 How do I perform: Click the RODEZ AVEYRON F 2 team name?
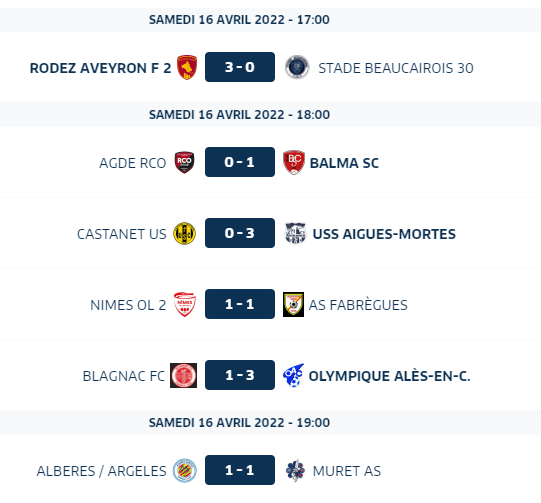pos(100,68)
